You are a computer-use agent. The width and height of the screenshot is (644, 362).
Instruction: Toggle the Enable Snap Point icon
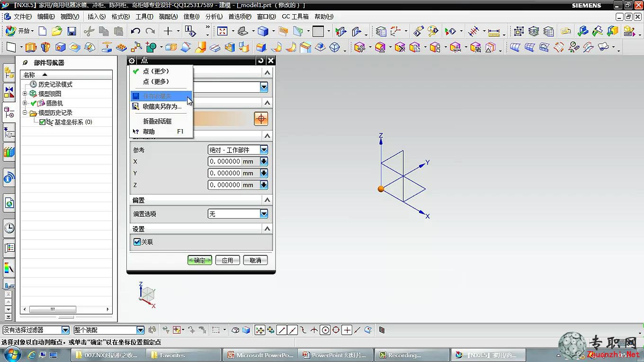point(260,330)
